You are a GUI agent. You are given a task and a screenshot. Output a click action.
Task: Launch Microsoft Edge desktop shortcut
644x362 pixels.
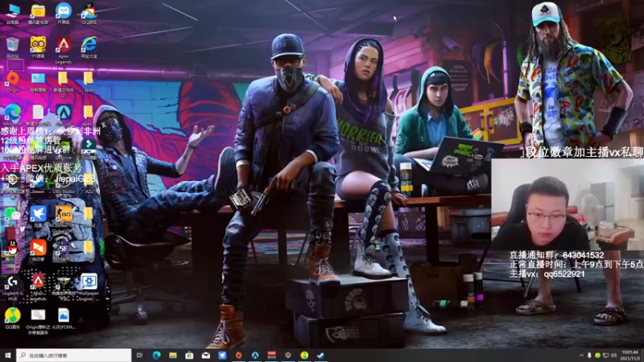[x=13, y=114]
